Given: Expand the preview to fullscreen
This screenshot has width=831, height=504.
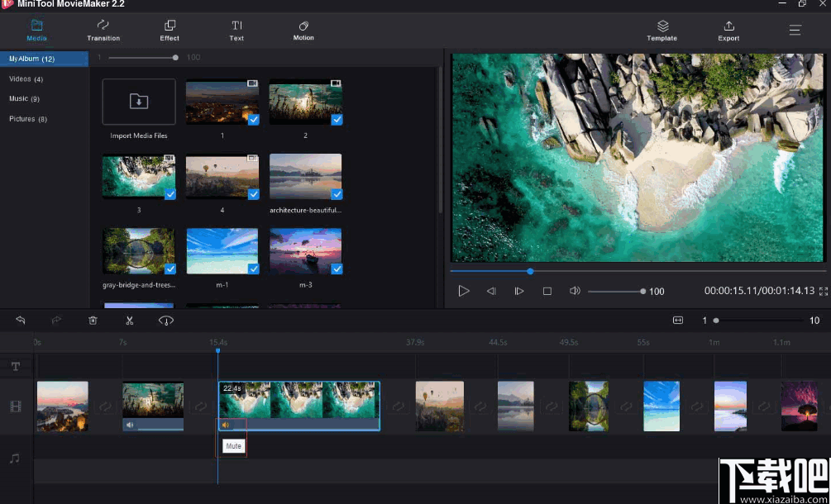Looking at the screenshot, I should 822,291.
